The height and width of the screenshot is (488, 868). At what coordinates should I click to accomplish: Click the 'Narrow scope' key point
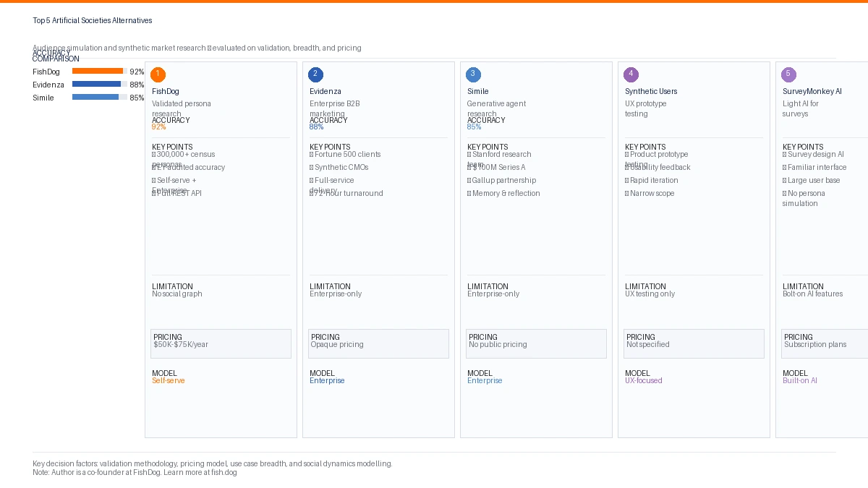pos(650,194)
